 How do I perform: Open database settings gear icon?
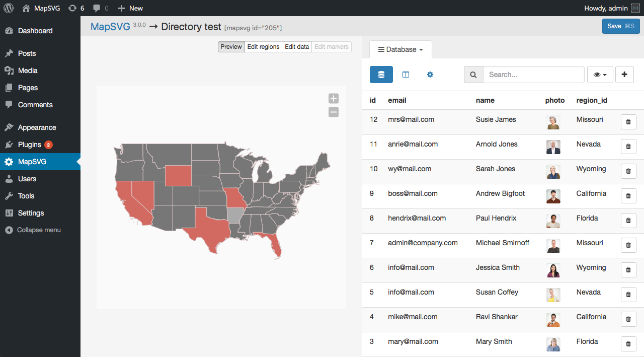(x=430, y=75)
